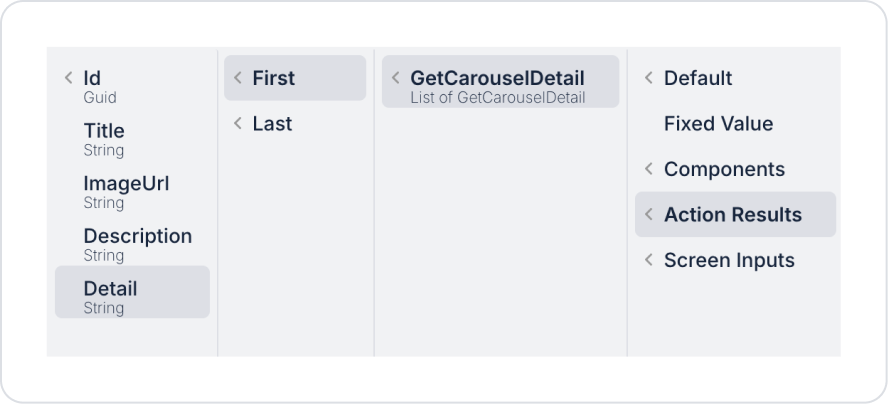This screenshot has width=888, height=404.
Task: Select GetCarouselDetail list entry
Action: pos(498,85)
